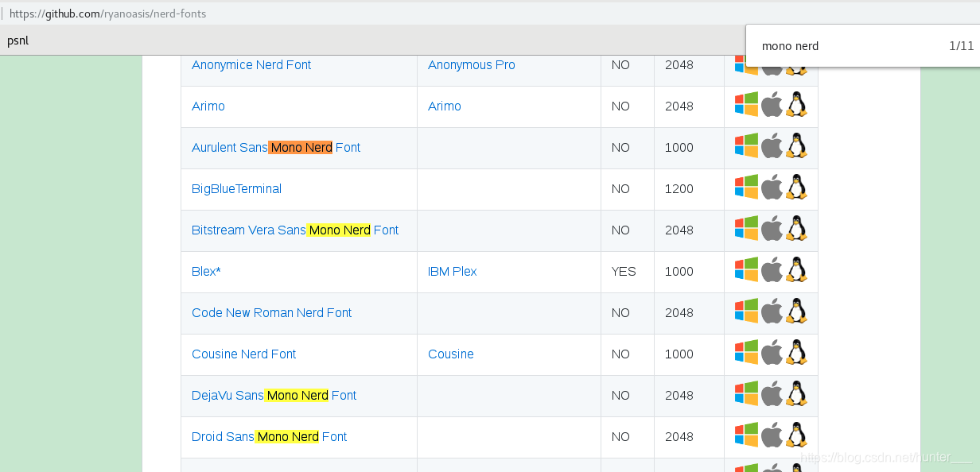Open Arimo link in second column

[x=445, y=106]
